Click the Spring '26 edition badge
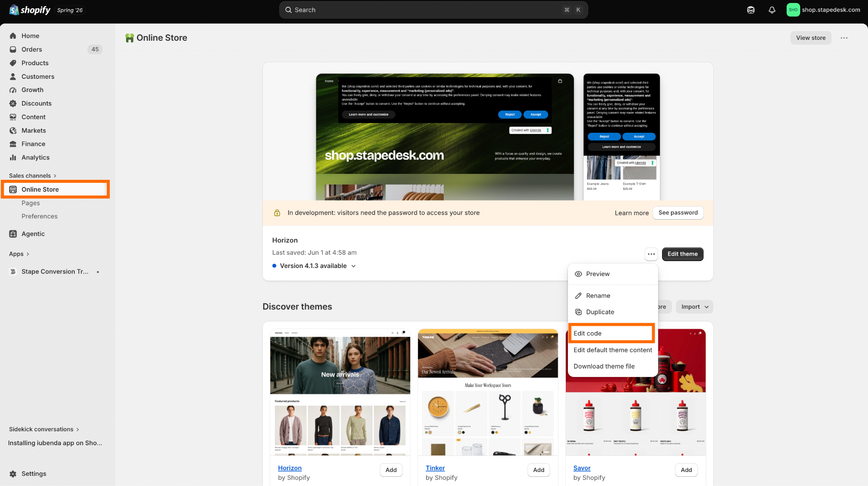 70,10
